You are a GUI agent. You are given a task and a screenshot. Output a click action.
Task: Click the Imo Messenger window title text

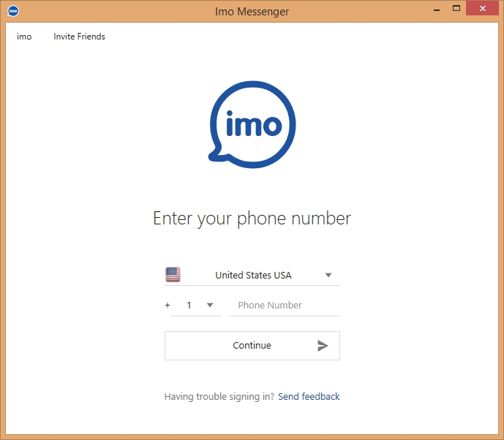[x=252, y=12]
